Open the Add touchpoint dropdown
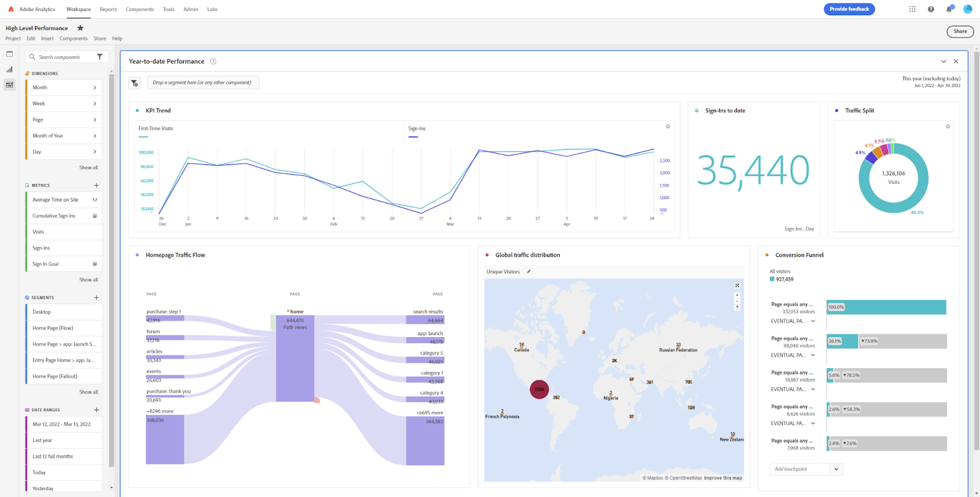 click(836, 469)
